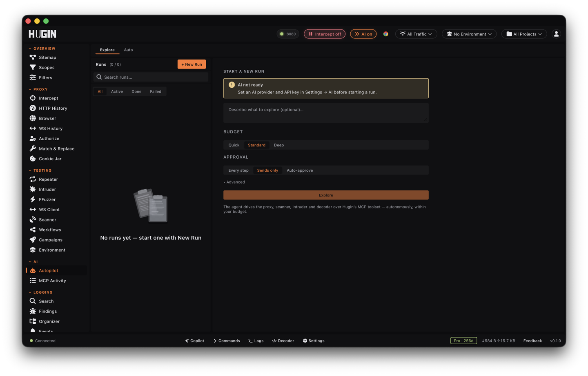Select the Explore tab

[107, 50]
